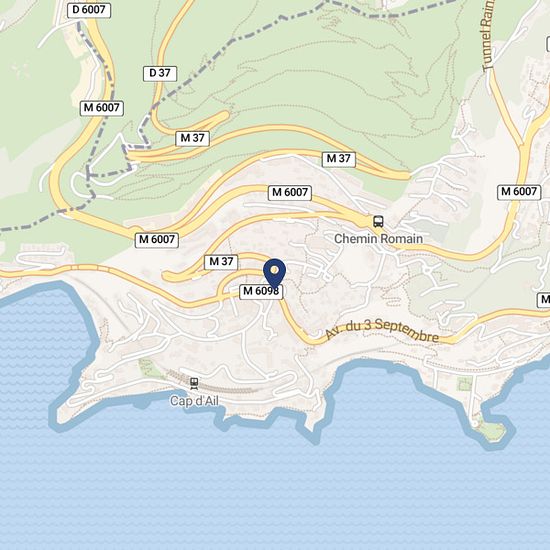Select the M 6007 shield near Tunnel label
550x550 pixels.
[x=519, y=192]
